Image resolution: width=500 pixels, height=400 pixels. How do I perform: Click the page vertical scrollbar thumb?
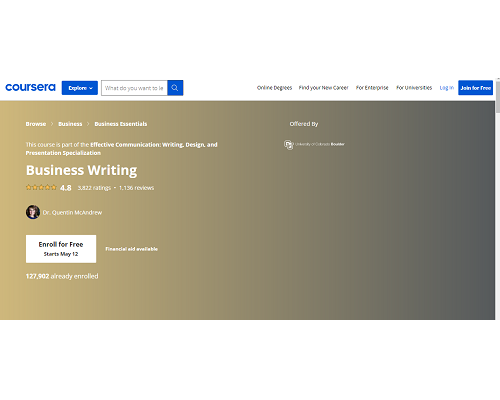click(498, 97)
